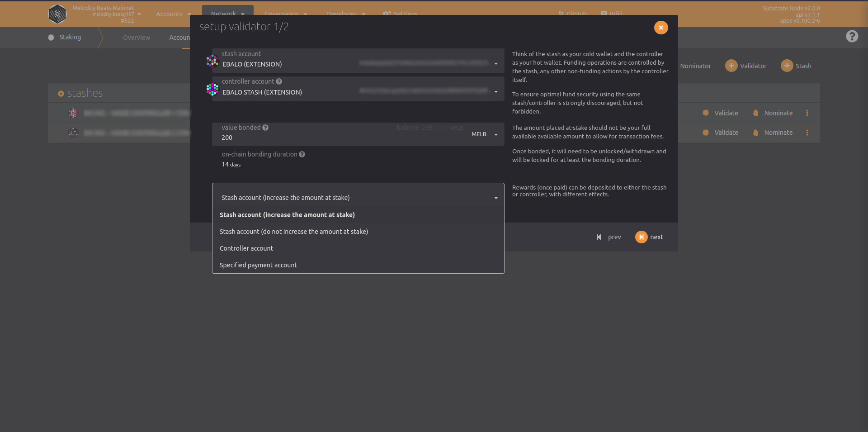868x432 pixels.
Task: Click the controller account identicon
Action: click(x=212, y=89)
